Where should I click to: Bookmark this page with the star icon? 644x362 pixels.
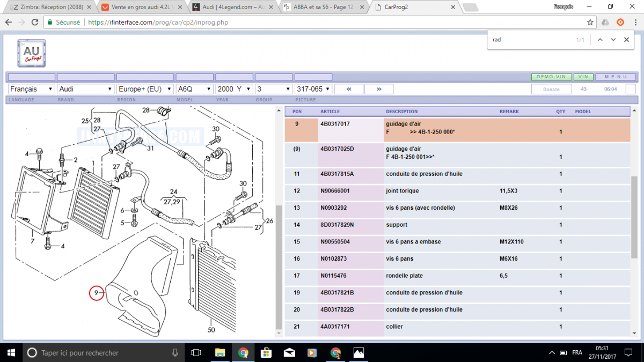tap(590, 22)
